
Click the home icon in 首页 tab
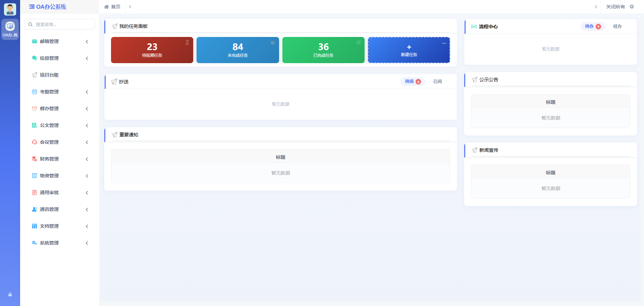pos(107,7)
